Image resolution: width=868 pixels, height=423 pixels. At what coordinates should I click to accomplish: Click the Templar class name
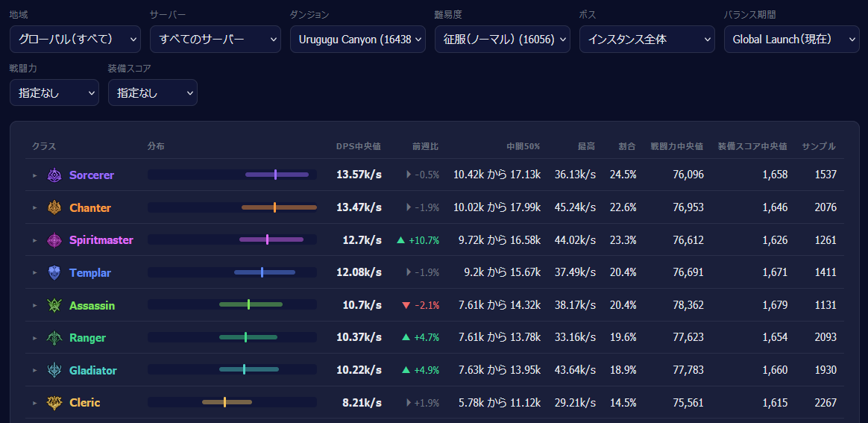90,272
